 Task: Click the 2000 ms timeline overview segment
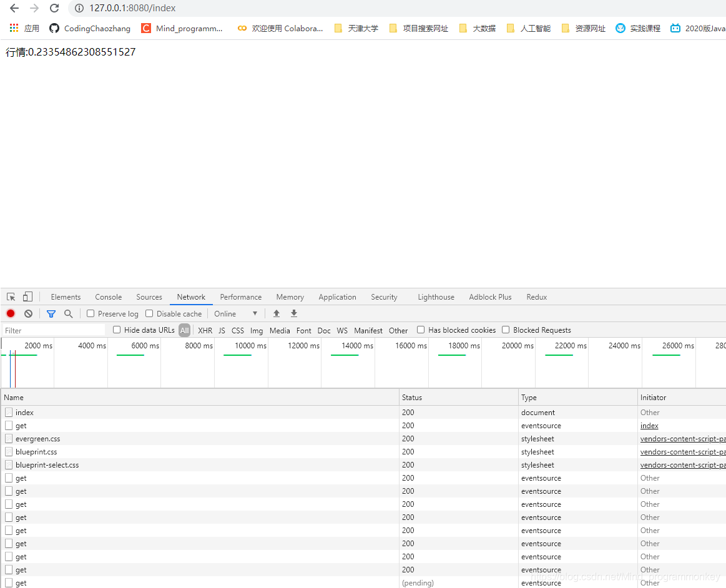(x=27, y=363)
